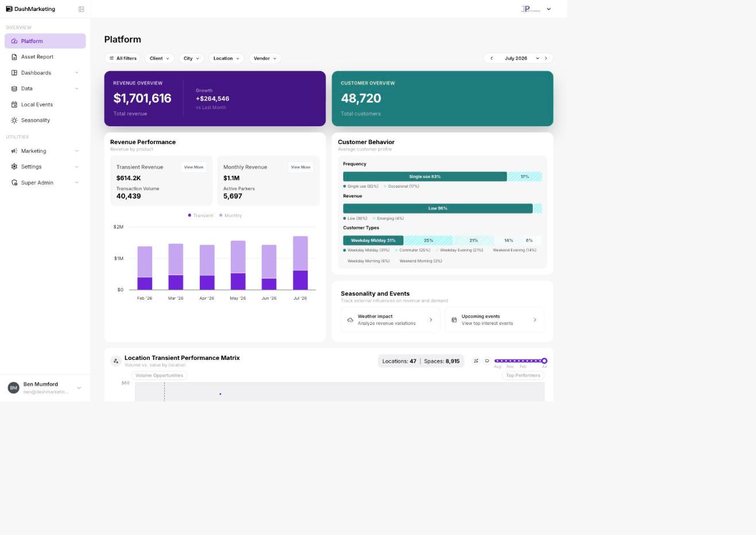Toggle Monthly series in chart legend
Screen dimensions: 756x535
231,215
